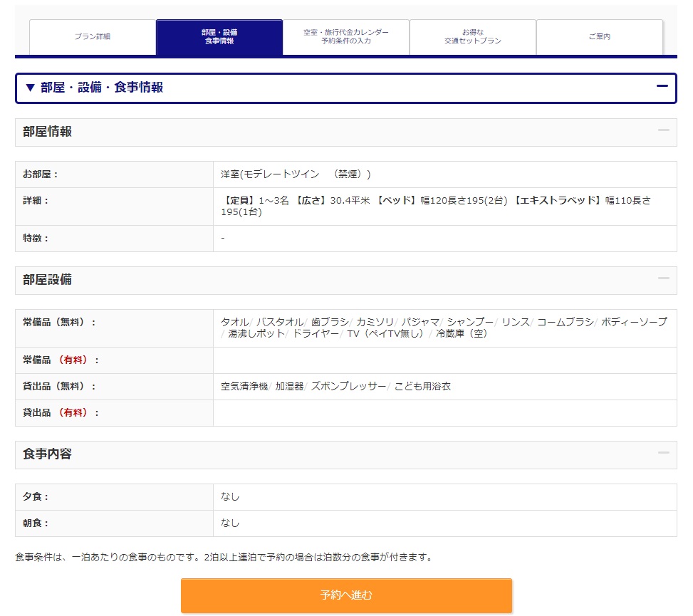Go to the ご案内 tab

(599, 36)
